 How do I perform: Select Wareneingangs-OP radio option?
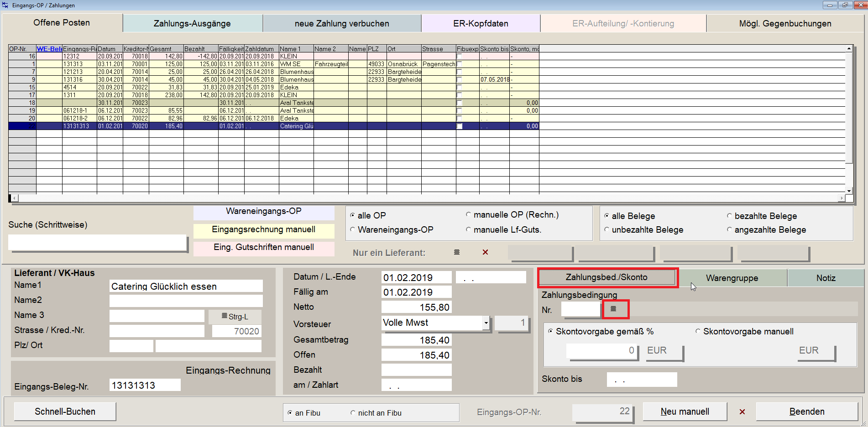pos(353,229)
